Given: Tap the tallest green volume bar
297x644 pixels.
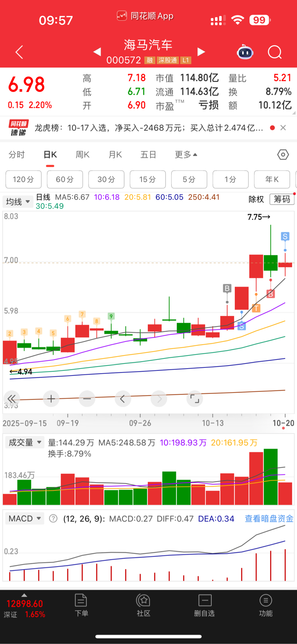Looking at the screenshot, I should click(271, 477).
